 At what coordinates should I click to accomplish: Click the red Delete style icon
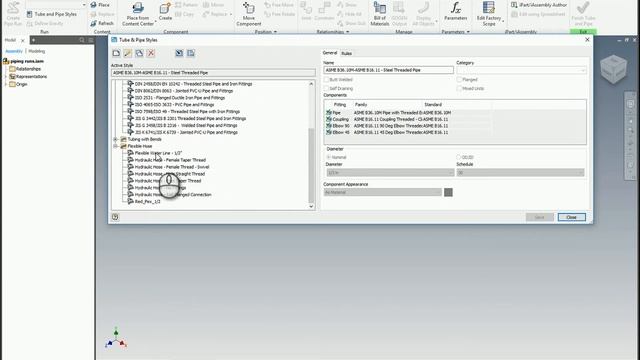(151, 53)
